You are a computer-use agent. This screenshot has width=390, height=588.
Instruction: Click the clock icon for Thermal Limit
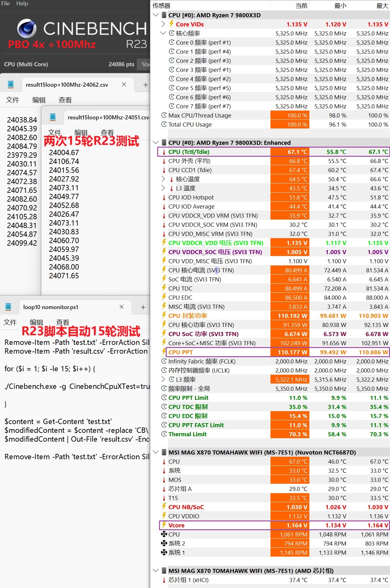coord(164,434)
